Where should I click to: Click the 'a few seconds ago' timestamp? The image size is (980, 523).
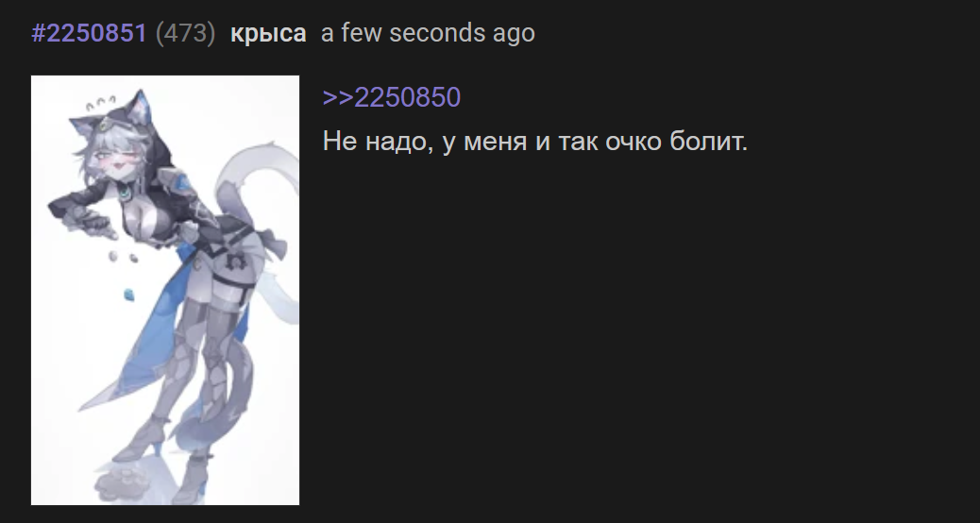(x=428, y=33)
